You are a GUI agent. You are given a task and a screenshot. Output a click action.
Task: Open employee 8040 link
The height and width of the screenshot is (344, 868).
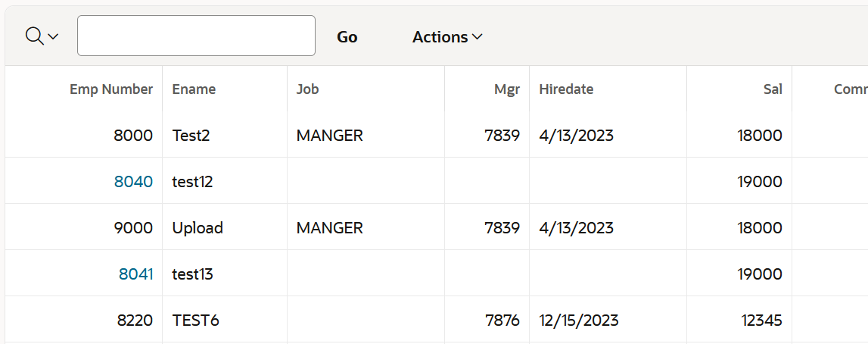(x=133, y=182)
